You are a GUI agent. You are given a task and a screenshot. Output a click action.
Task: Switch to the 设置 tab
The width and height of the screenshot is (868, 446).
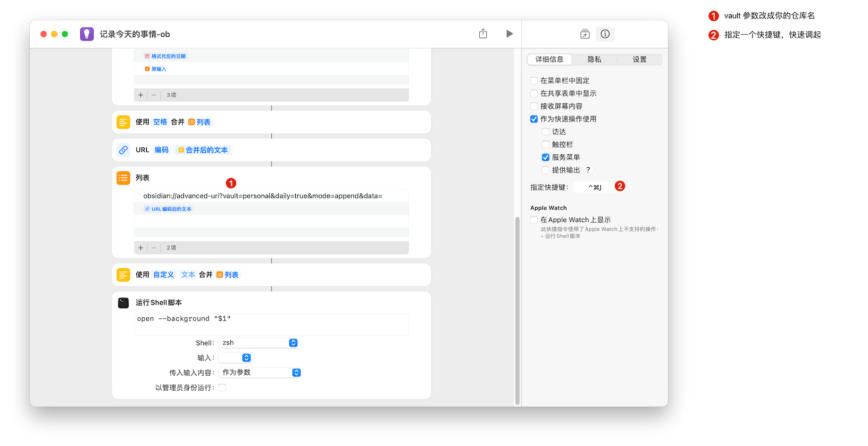pos(639,60)
